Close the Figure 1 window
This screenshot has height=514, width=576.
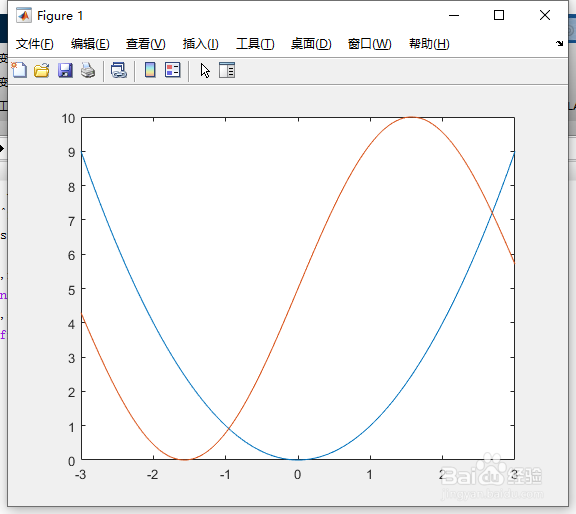(x=545, y=15)
